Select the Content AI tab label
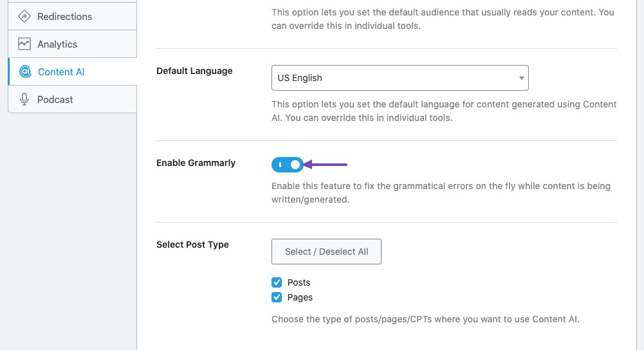Viewport: 644px width, 350px height. pos(60,72)
